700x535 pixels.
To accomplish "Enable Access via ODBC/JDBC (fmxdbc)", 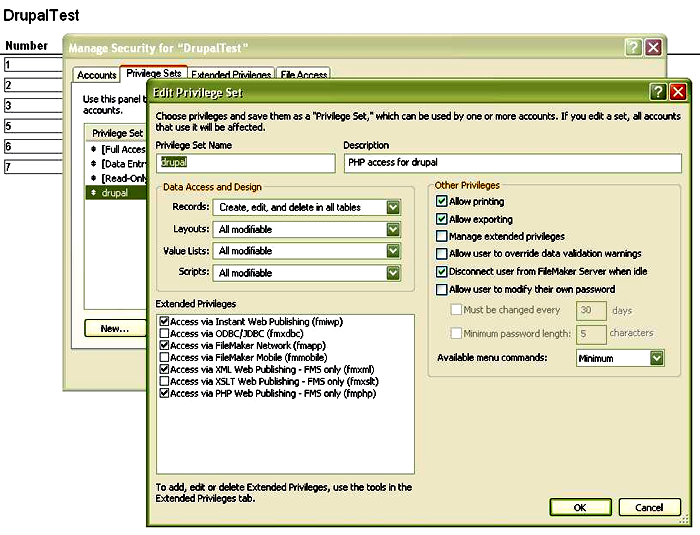I will 164,334.
